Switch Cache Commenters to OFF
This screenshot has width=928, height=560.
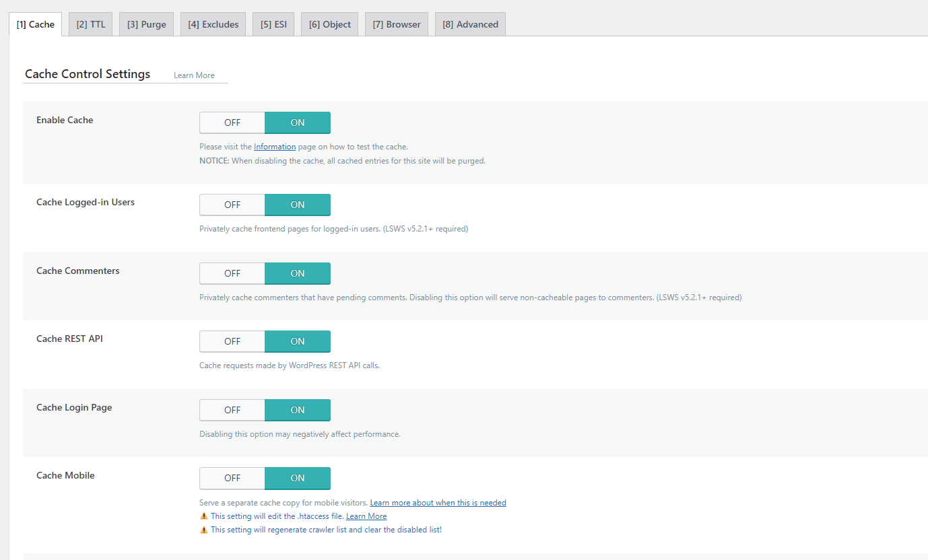pyautogui.click(x=232, y=273)
